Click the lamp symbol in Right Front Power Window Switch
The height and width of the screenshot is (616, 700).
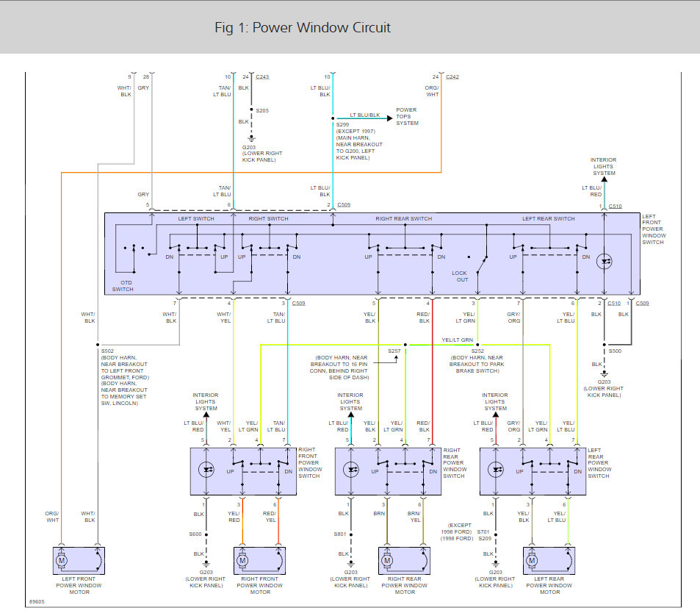(x=206, y=470)
